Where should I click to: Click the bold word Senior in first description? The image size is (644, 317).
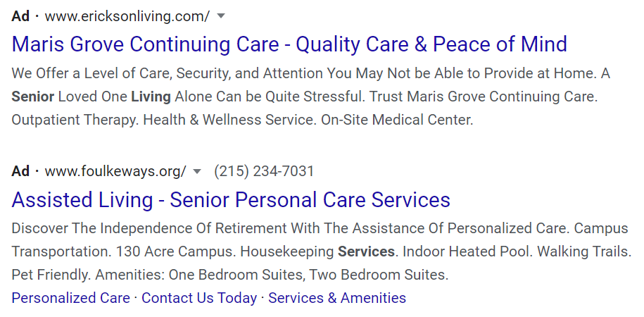coord(32,97)
